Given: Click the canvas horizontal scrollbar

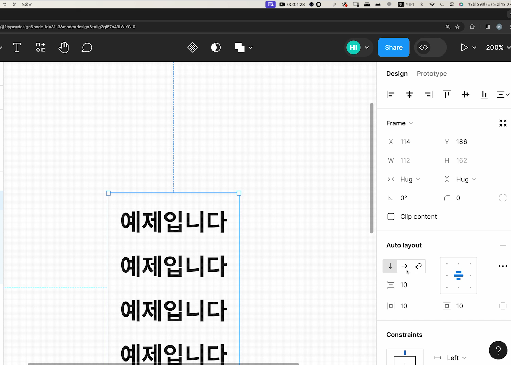Looking at the screenshot, I should pyautogui.click(x=163, y=364).
